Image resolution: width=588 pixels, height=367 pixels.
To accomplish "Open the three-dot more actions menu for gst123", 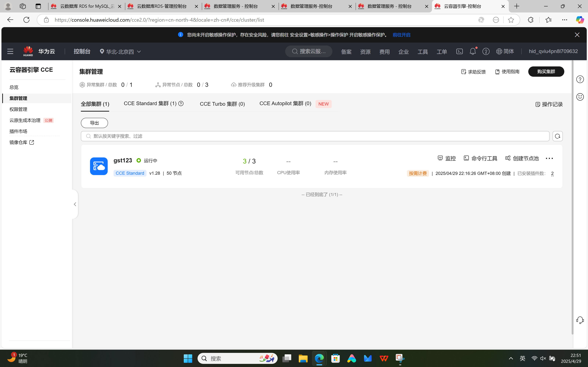I will pos(549,159).
